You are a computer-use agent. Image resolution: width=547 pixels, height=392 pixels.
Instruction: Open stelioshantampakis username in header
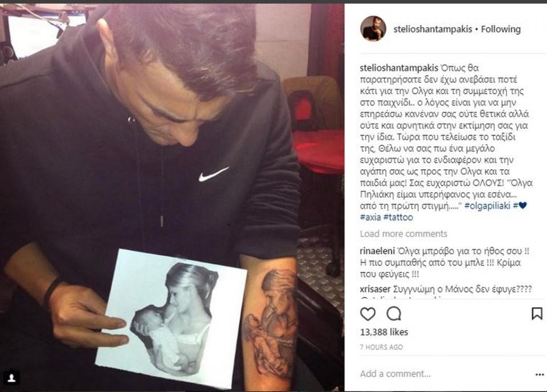click(x=433, y=29)
